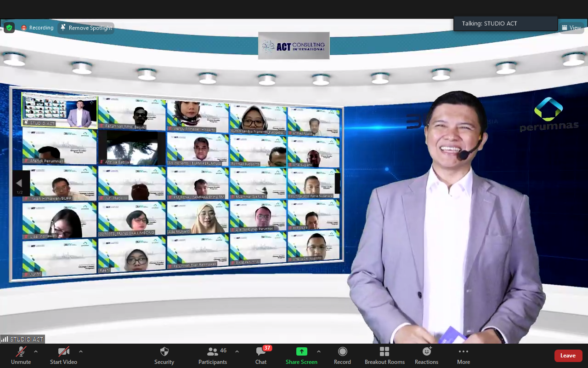The height and width of the screenshot is (368, 588).
Task: Click the STUDIO ACT name label
Action: 23,339
